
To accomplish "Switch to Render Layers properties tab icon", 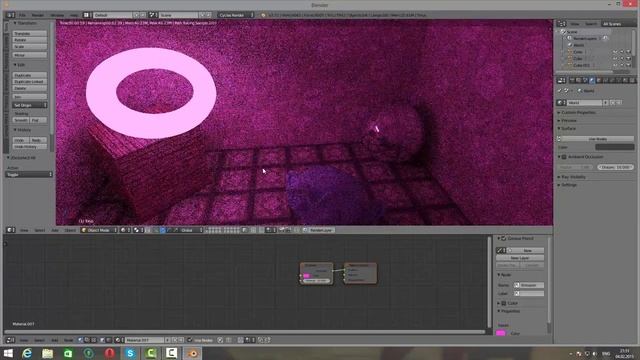I will coord(578,80).
